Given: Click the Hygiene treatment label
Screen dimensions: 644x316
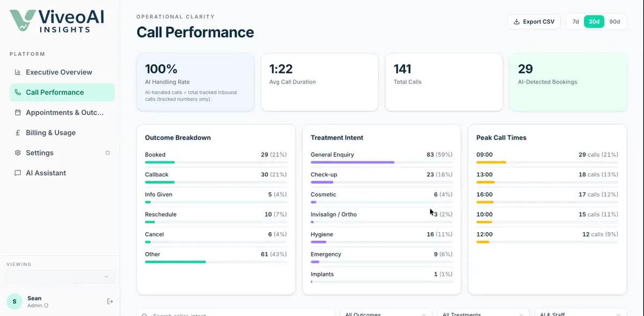Looking at the screenshot, I should click(322, 234).
